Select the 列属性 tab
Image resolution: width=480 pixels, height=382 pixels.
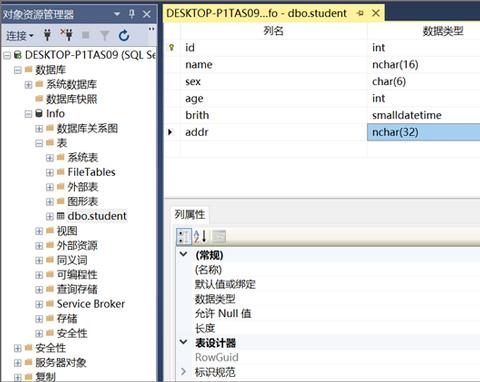click(190, 214)
